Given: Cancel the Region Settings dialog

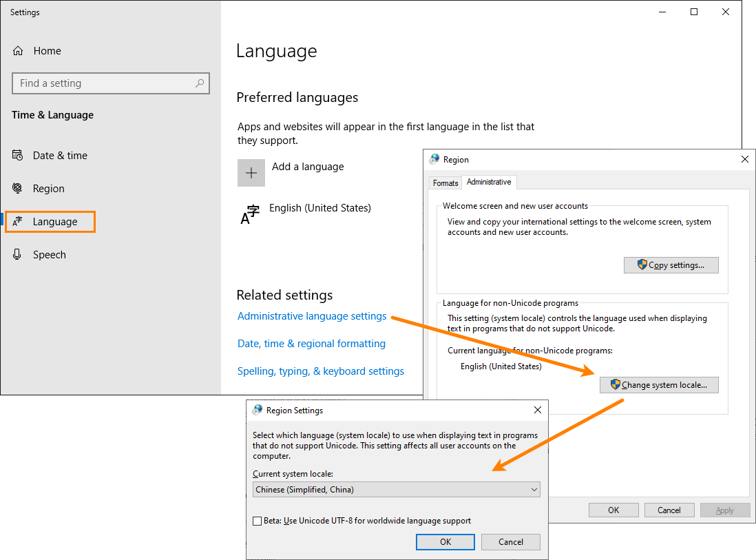Looking at the screenshot, I should [x=510, y=542].
